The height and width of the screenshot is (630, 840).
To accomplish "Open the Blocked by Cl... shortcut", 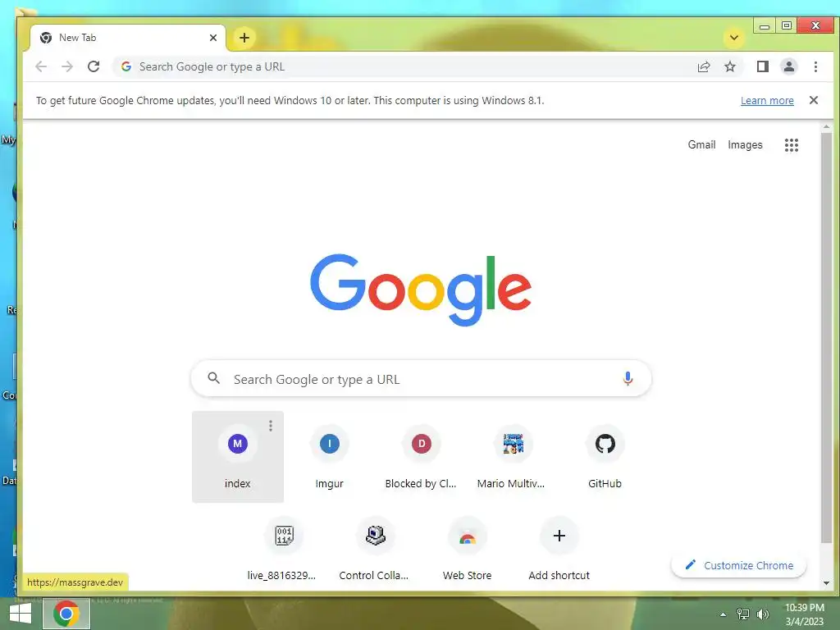I will pyautogui.click(x=421, y=456).
